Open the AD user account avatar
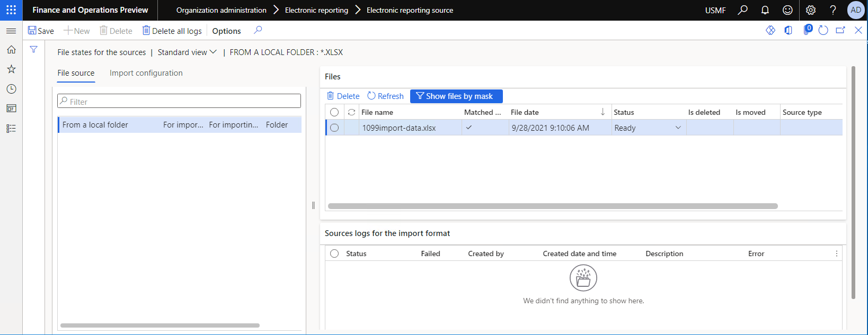The width and height of the screenshot is (868, 335). 856,10
